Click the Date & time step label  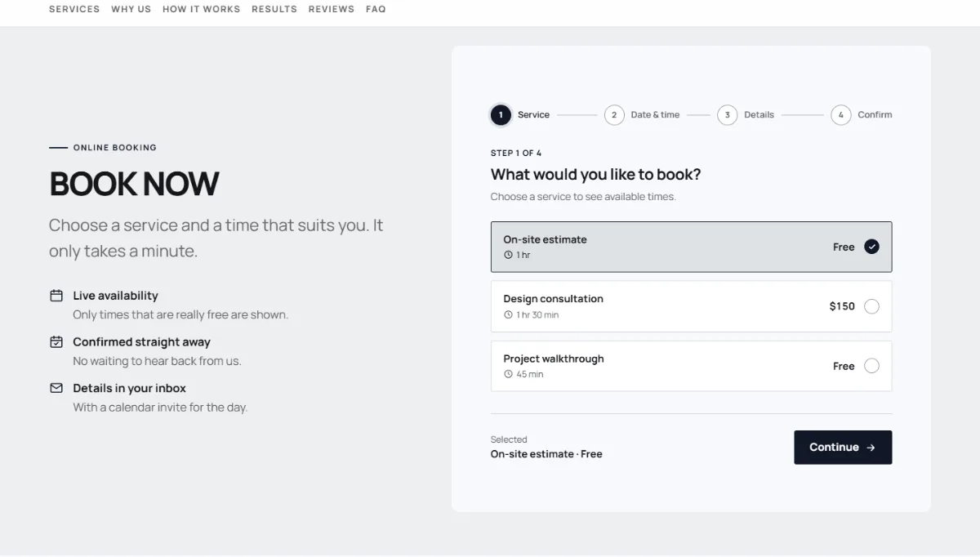[655, 115]
